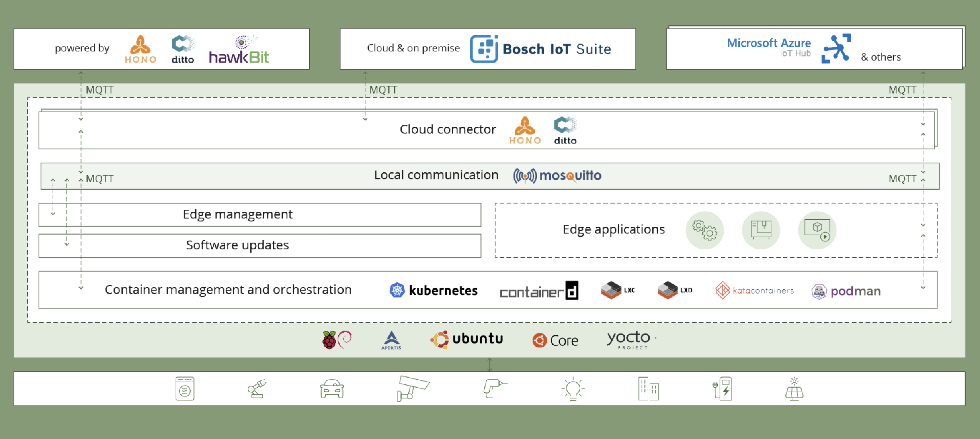Click the ubuntu logo
This screenshot has width=980, height=439.
point(467,339)
